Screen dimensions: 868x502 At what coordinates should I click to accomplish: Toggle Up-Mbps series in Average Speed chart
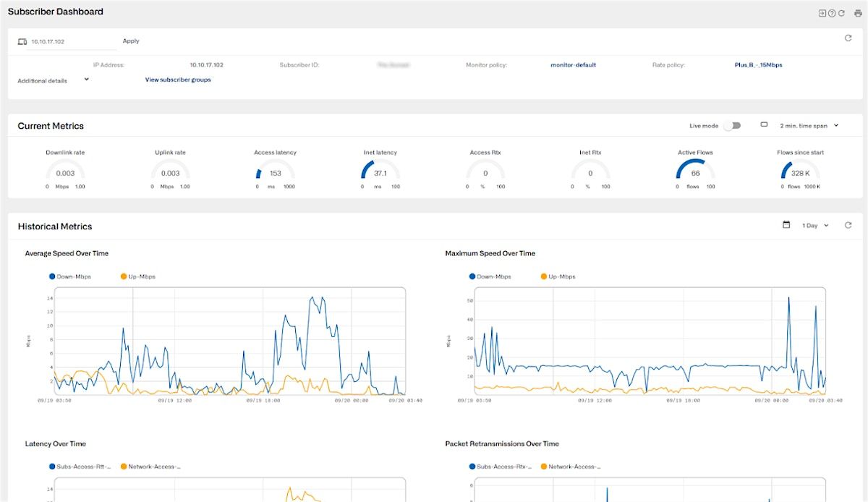coord(138,276)
